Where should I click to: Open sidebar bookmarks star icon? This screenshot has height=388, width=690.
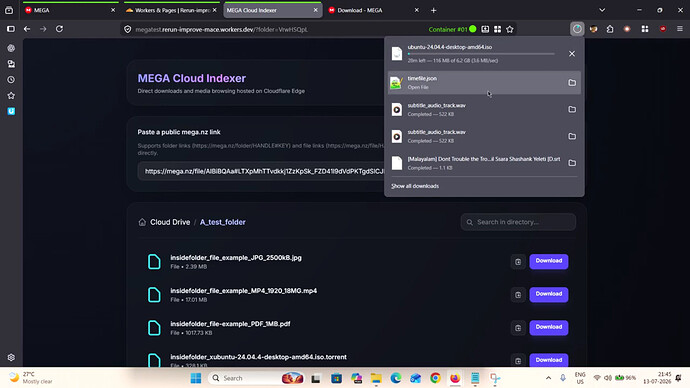[11, 95]
